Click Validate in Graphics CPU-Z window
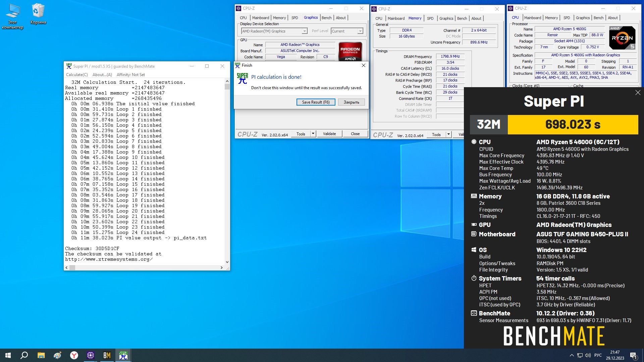The image size is (644, 362). (329, 134)
